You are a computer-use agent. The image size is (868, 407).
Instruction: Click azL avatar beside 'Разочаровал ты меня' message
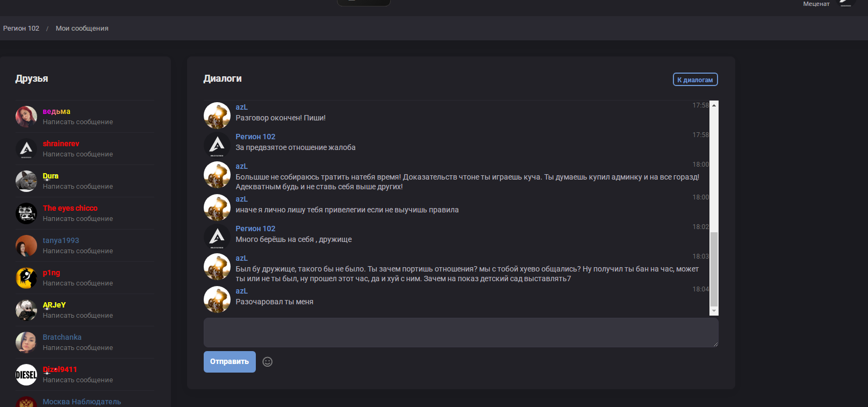217,299
